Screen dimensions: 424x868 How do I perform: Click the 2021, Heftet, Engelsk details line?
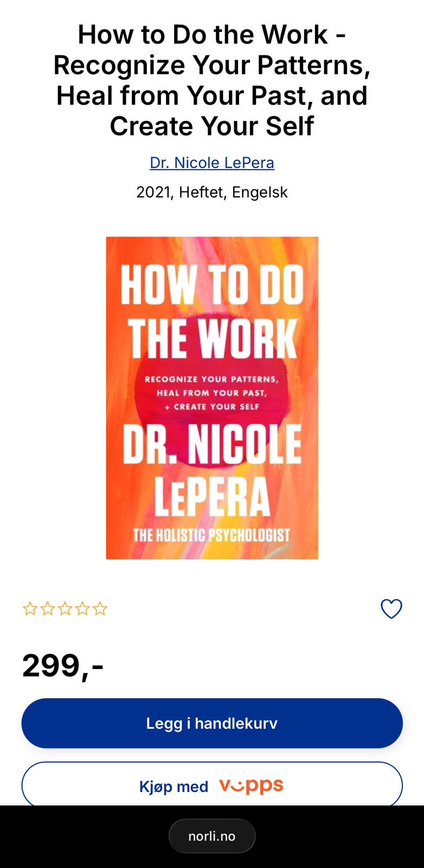click(212, 192)
